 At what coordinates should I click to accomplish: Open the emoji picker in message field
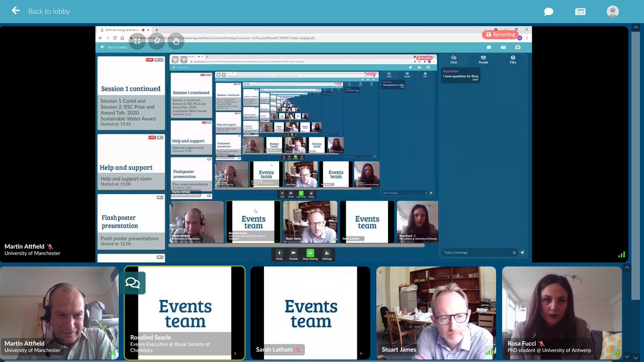tap(514, 253)
